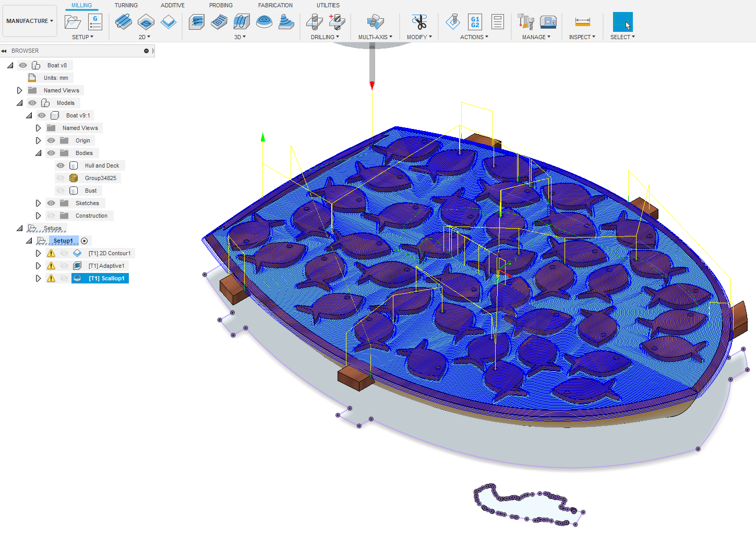Image resolution: width=756 pixels, height=534 pixels.
Task: Click the NC Program icon in Setup group
Action: tap(95, 22)
